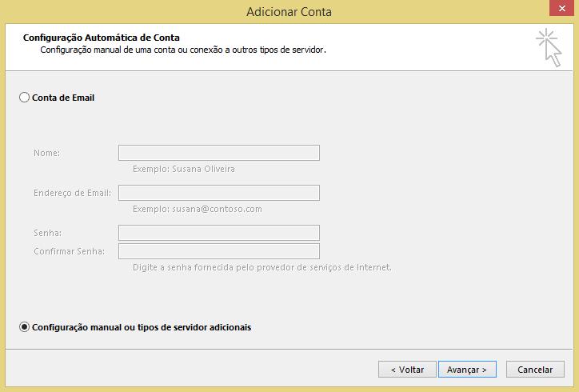Image resolution: width=579 pixels, height=392 pixels.
Task: Proceed using the Avançar button
Action: tap(467, 370)
